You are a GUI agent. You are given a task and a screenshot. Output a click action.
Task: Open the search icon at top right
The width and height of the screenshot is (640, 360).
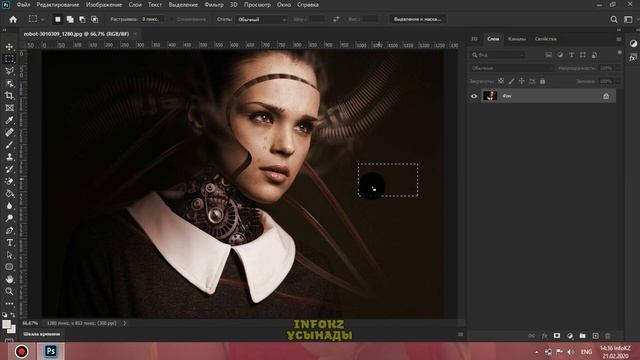tap(613, 19)
